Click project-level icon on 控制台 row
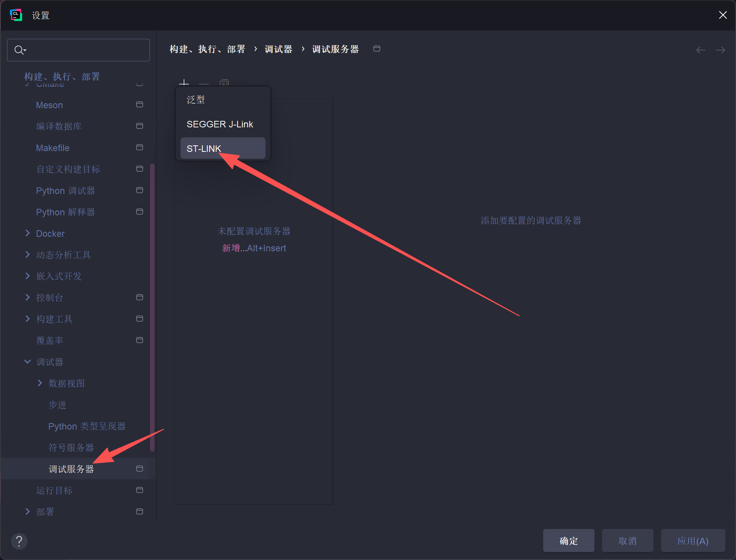The width and height of the screenshot is (736, 560). point(140,297)
